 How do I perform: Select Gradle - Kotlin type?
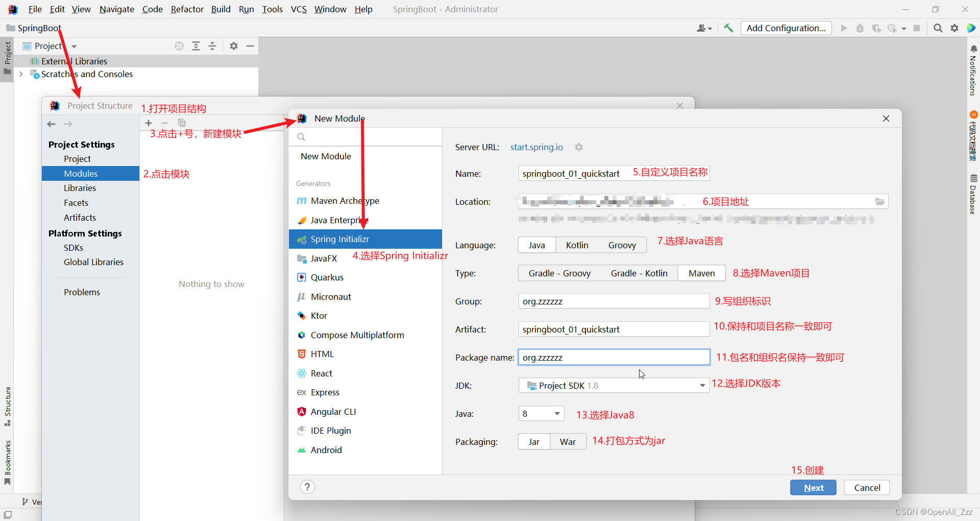pos(639,273)
